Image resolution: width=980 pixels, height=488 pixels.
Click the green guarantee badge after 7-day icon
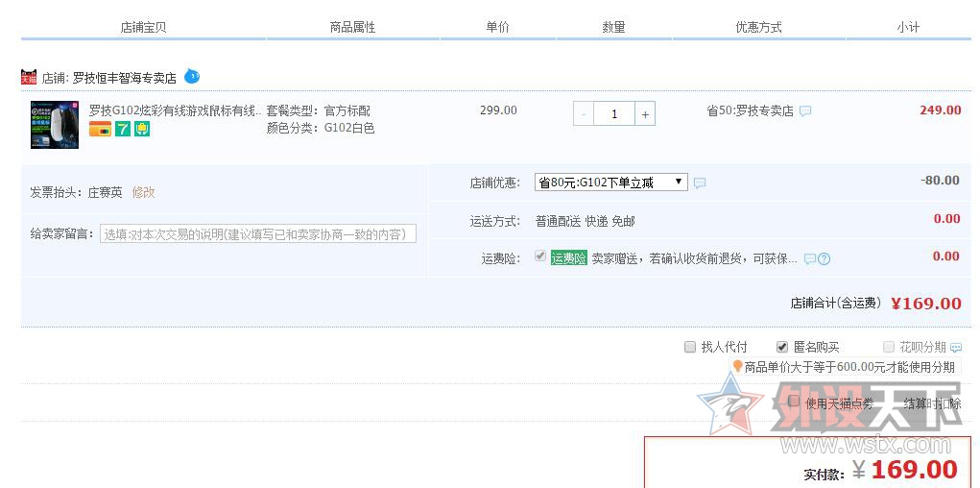[x=142, y=130]
